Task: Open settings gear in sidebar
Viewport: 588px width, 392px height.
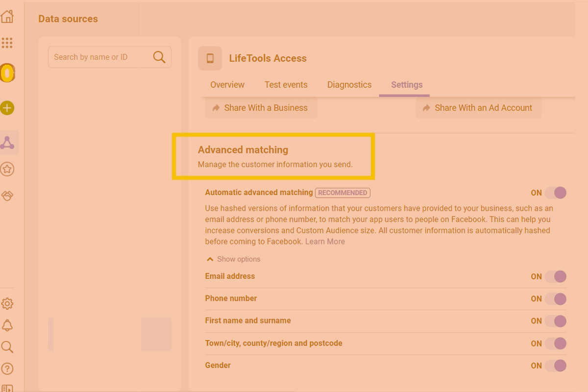Action: [7, 304]
